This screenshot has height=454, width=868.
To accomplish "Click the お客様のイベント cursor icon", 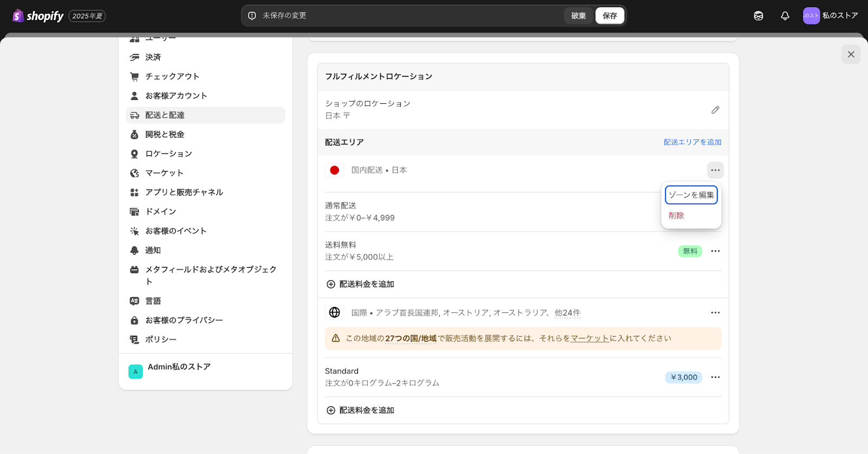I will coord(135,231).
